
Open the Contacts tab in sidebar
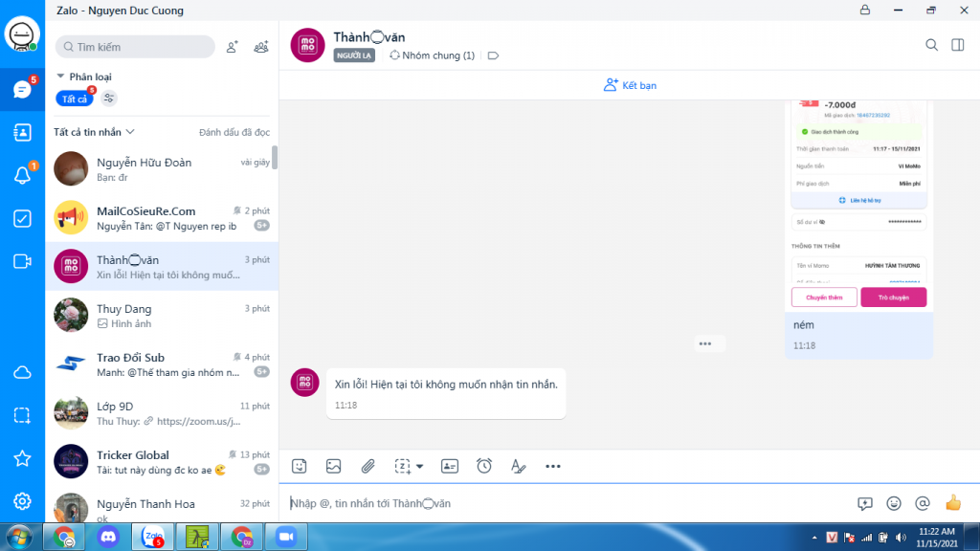tap(22, 132)
